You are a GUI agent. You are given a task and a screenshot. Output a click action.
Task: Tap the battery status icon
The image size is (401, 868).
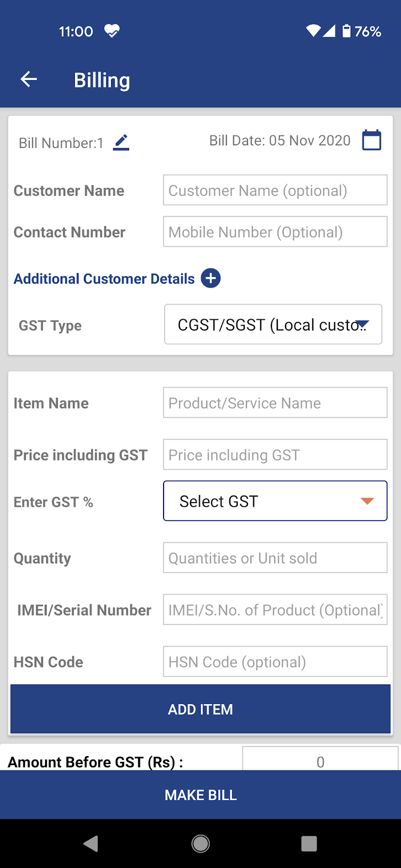pyautogui.click(x=346, y=31)
